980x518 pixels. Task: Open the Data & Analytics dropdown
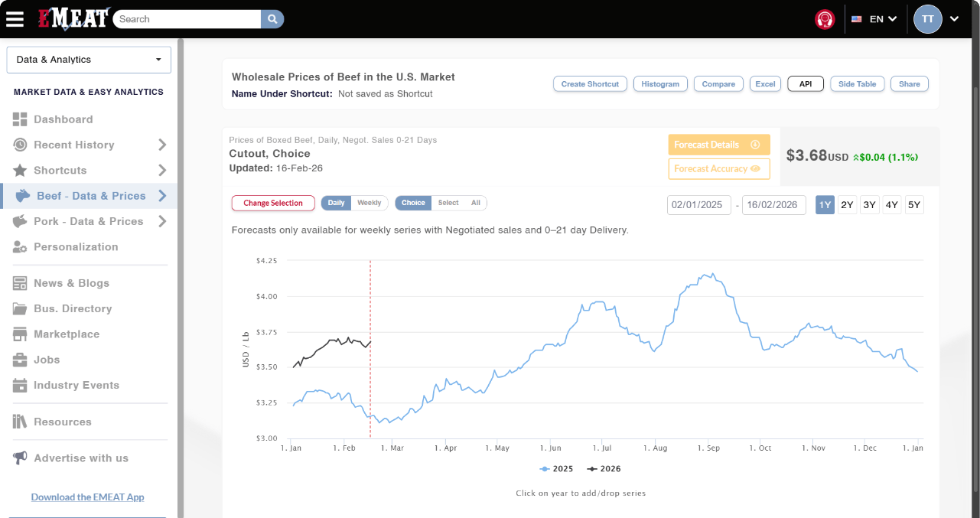coord(89,60)
